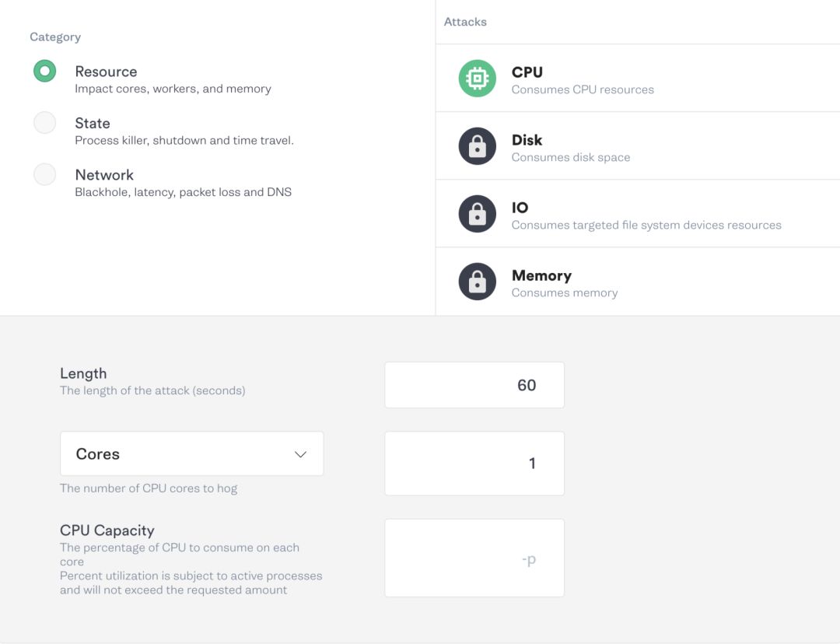Screen dimensions: 840x644
Task: Choose the Memory attack title
Action: (x=541, y=275)
